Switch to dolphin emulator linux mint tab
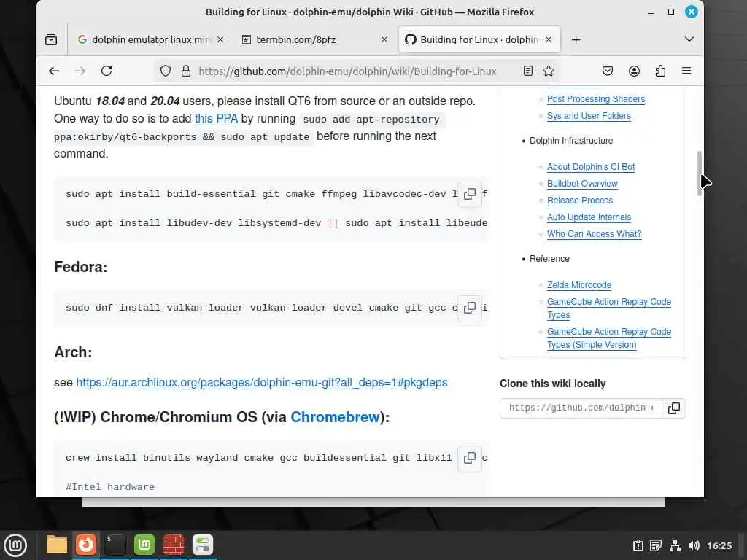Screen dimensions: 747x560 (x=150, y=39)
